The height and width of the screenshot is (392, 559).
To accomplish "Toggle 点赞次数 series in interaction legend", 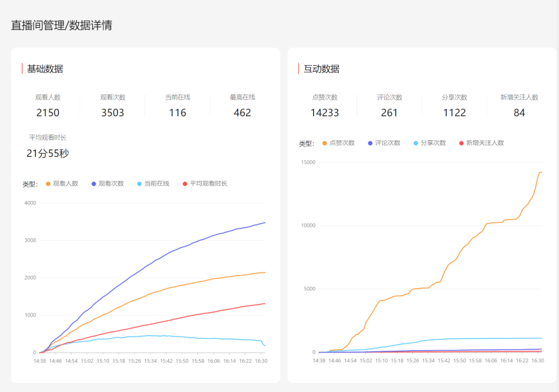I will (338, 143).
